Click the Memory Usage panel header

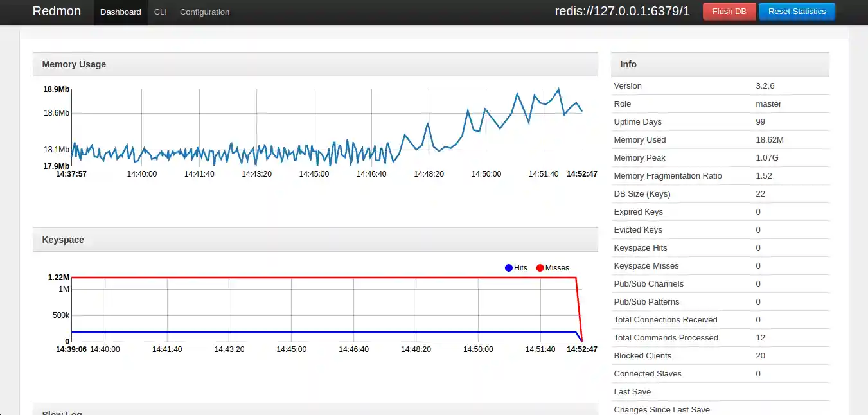73,64
